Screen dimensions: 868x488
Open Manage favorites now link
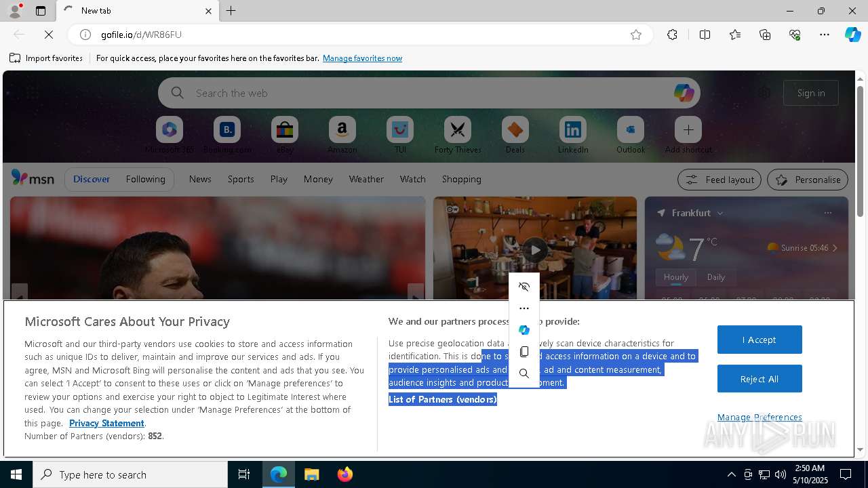point(362,58)
